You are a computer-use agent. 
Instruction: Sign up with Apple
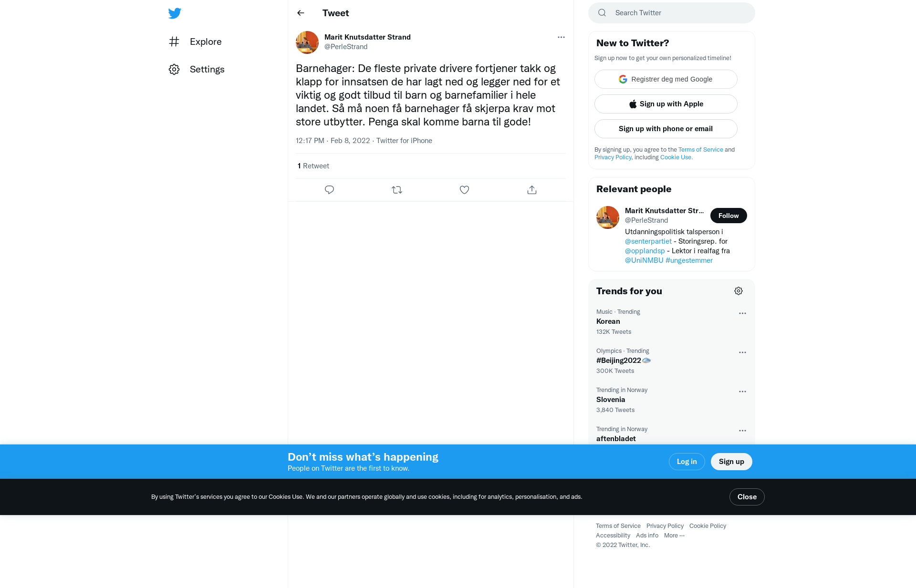click(x=666, y=104)
